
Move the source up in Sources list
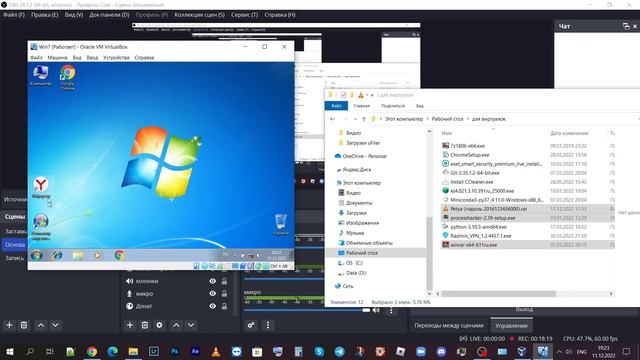(176, 325)
